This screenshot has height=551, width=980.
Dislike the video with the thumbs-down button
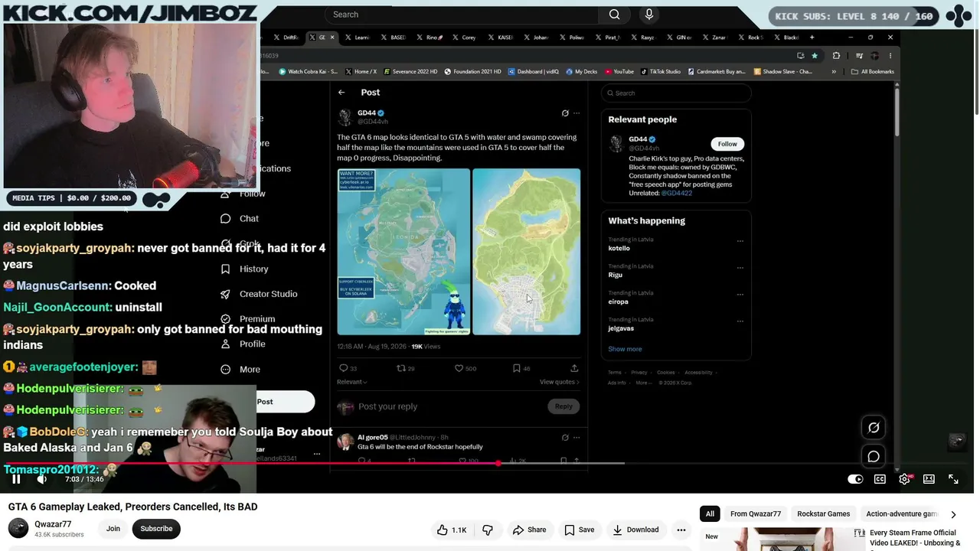coord(488,530)
